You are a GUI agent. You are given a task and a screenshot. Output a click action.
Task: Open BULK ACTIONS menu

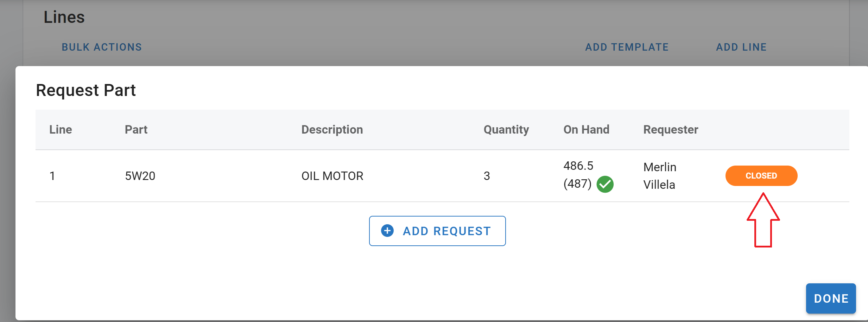pyautogui.click(x=102, y=47)
